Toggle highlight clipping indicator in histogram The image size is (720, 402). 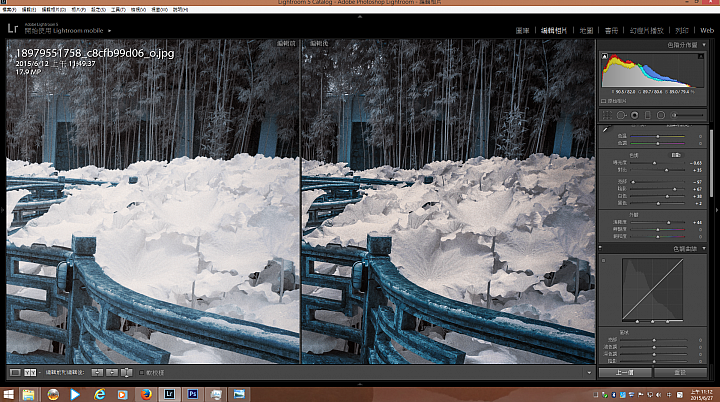click(701, 56)
